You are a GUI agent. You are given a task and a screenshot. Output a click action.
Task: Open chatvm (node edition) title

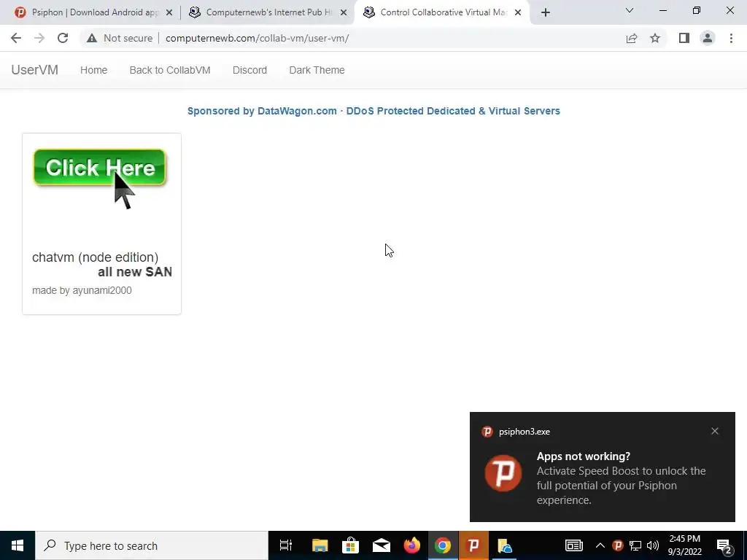96,257
